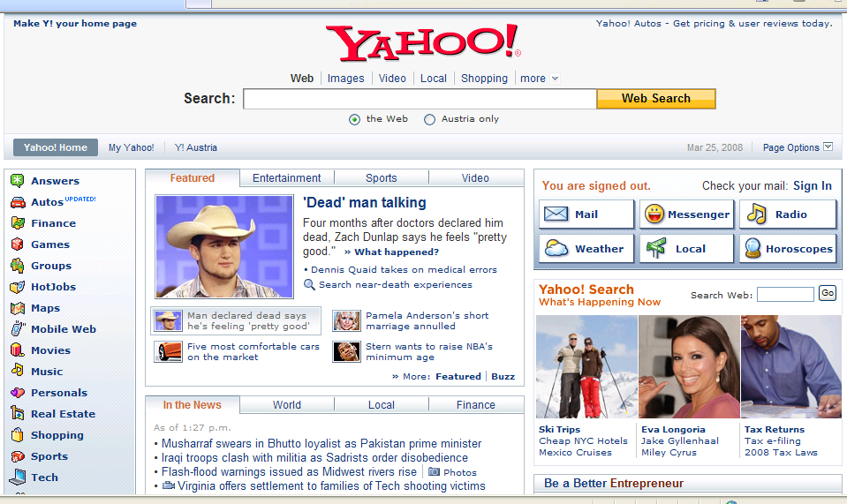Open the HotJobs icon
The width and height of the screenshot is (847, 504).
pyautogui.click(x=18, y=287)
